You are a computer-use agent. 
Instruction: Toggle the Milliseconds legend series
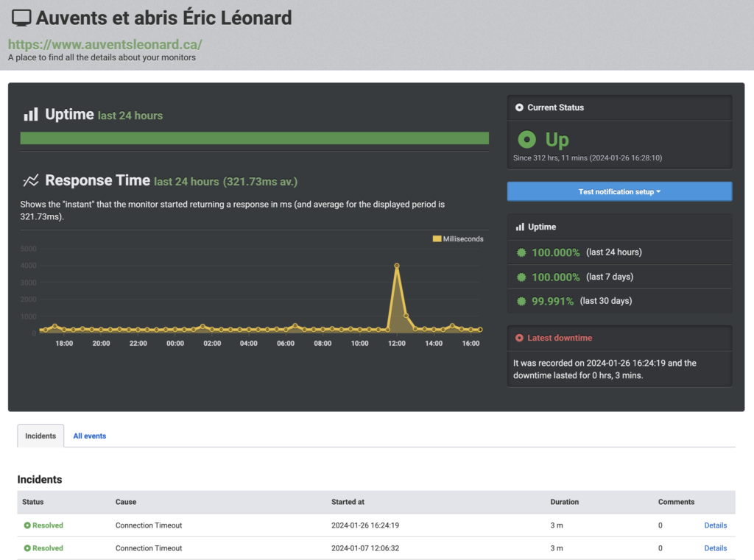click(457, 239)
